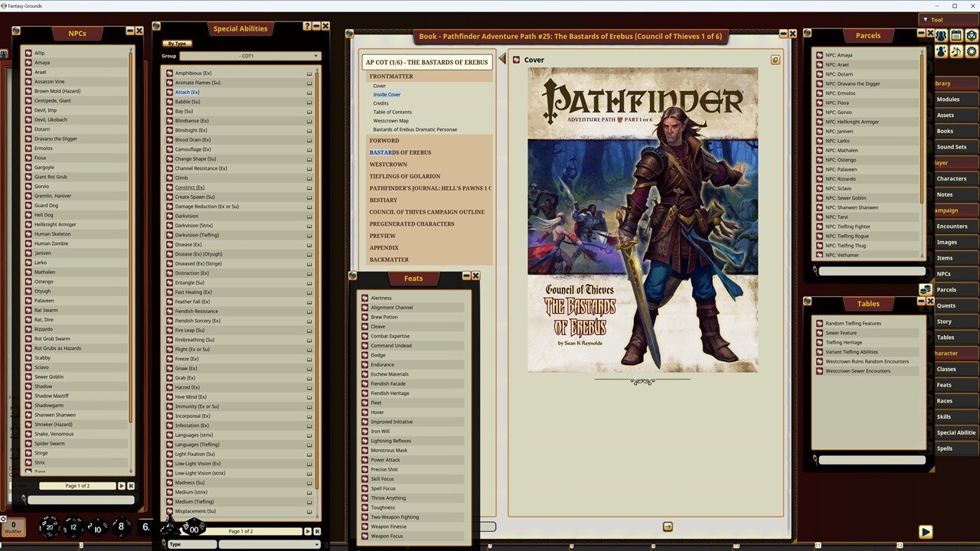Open the Inside Cover chapter link
The image size is (980, 551).
click(x=387, y=94)
